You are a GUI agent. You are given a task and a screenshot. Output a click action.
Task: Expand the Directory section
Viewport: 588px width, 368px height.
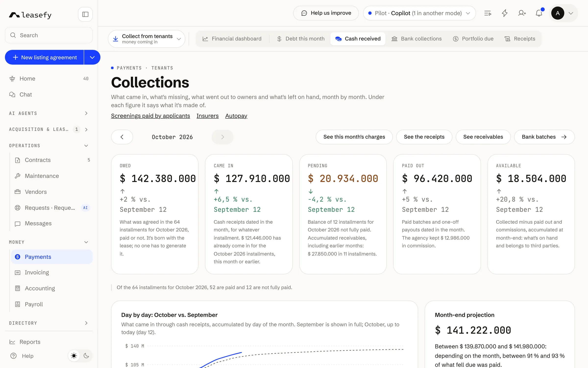[x=49, y=323]
